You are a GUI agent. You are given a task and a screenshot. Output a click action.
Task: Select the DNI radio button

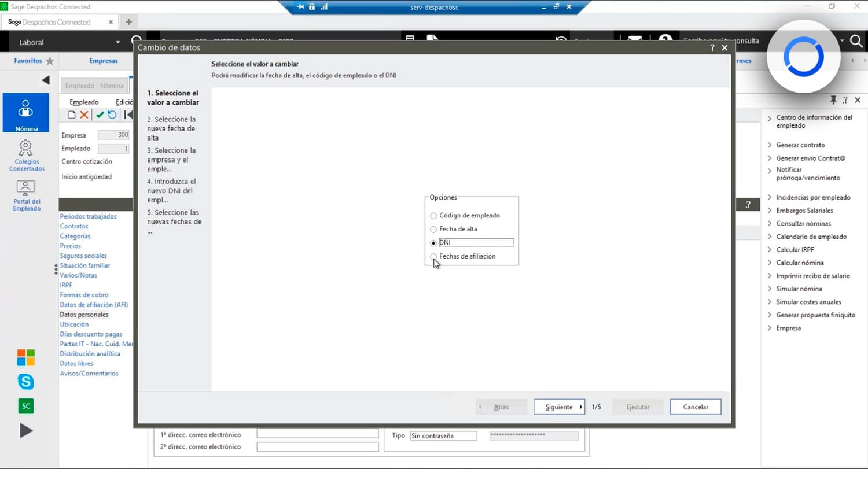pyautogui.click(x=433, y=242)
